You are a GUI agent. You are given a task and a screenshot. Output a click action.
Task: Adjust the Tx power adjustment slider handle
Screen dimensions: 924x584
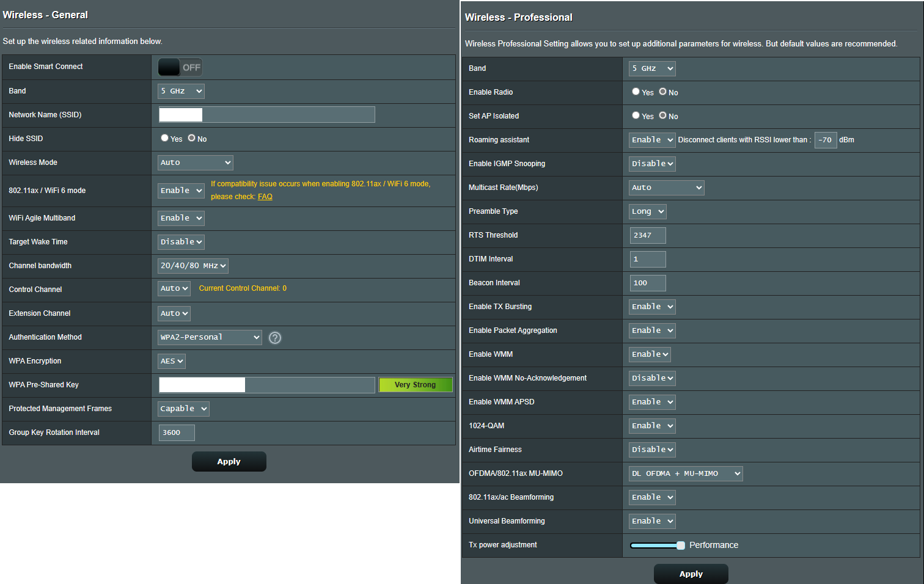tap(681, 546)
